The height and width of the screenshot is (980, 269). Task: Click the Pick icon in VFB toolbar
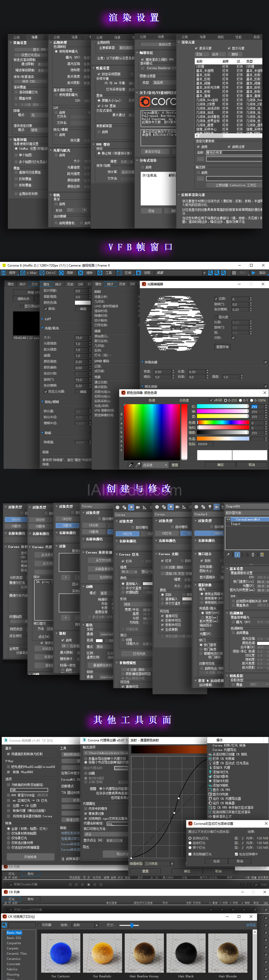point(139,273)
